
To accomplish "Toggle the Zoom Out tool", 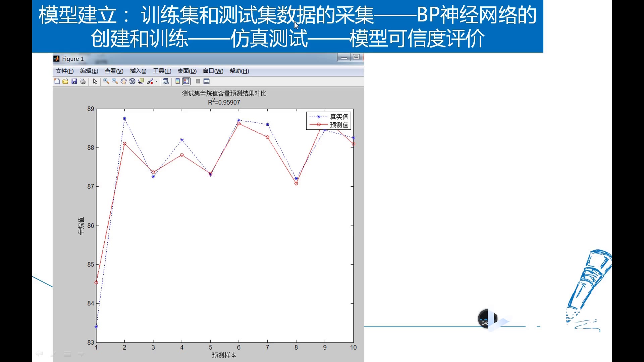I will tap(114, 81).
